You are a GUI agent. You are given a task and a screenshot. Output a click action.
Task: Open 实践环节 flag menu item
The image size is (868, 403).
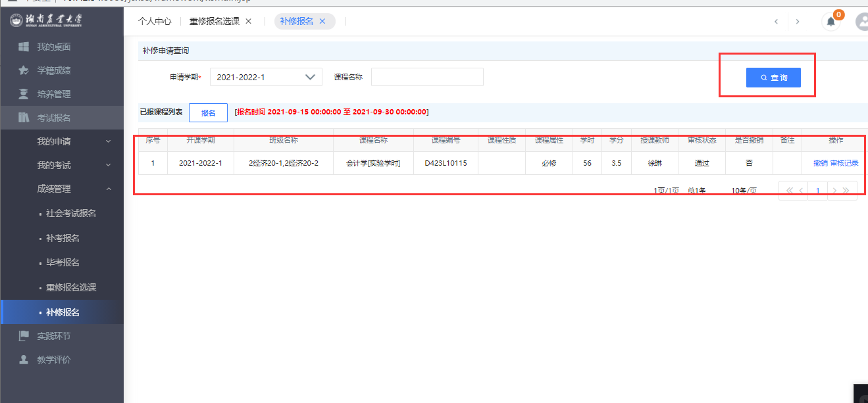pyautogui.click(x=53, y=336)
